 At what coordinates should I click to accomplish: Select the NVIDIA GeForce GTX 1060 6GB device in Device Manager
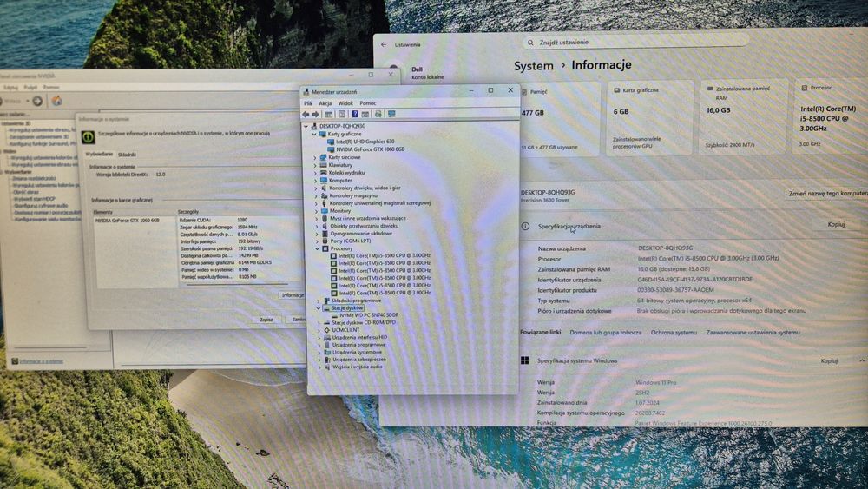tap(371, 149)
